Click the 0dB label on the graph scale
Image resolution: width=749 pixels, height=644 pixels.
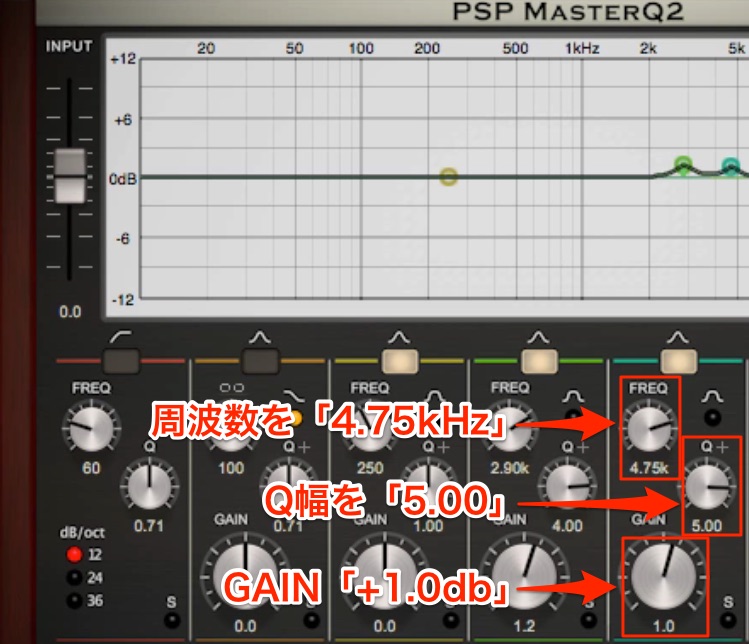tap(123, 179)
